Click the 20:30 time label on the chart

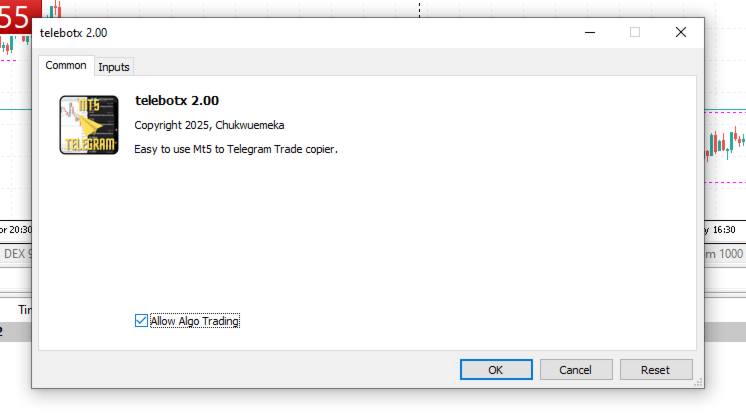20,230
